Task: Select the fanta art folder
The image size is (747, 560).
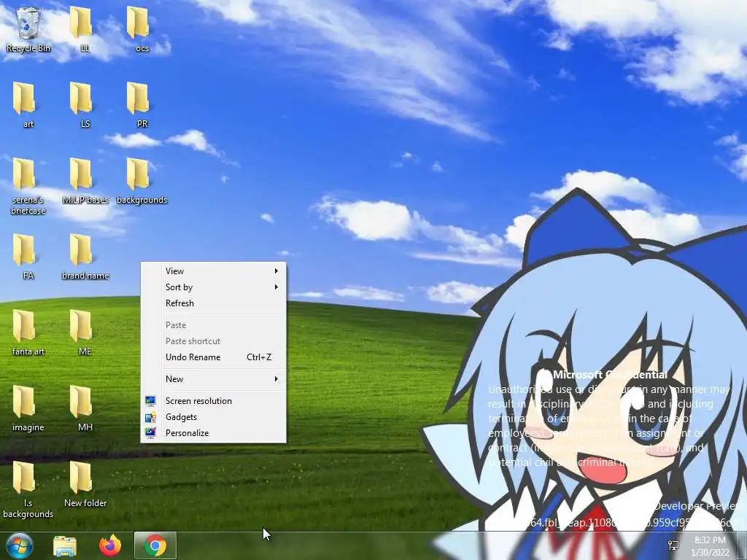Action: [28, 332]
